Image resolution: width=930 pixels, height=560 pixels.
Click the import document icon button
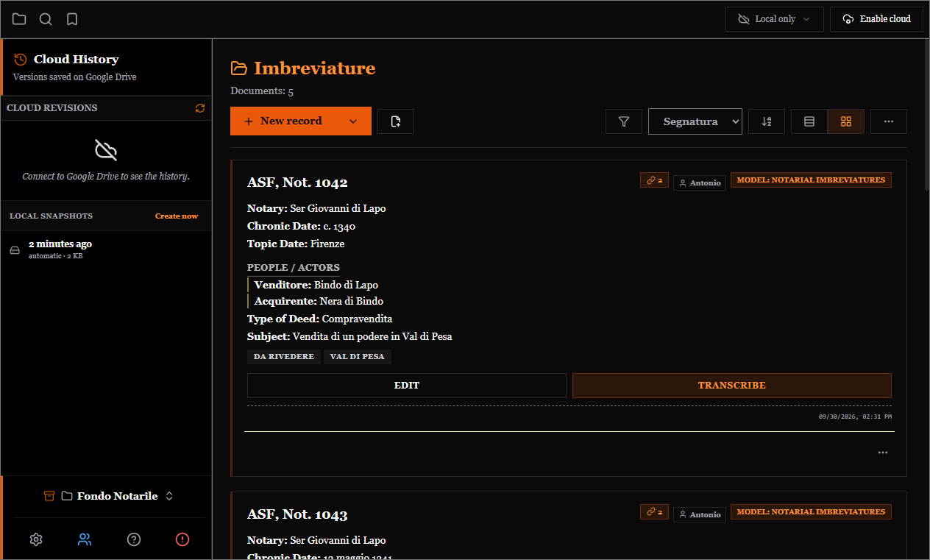point(396,121)
